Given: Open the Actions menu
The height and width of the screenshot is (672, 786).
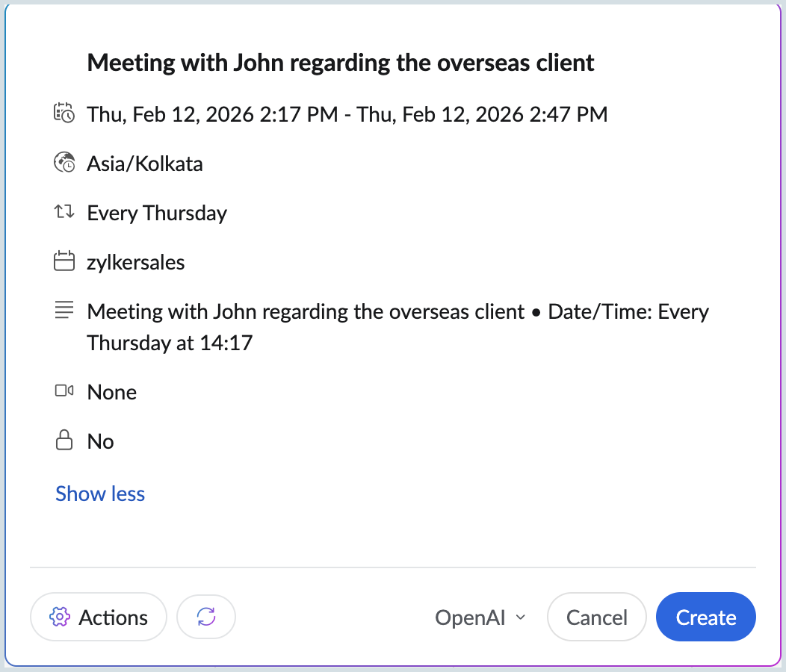Looking at the screenshot, I should pos(98,617).
